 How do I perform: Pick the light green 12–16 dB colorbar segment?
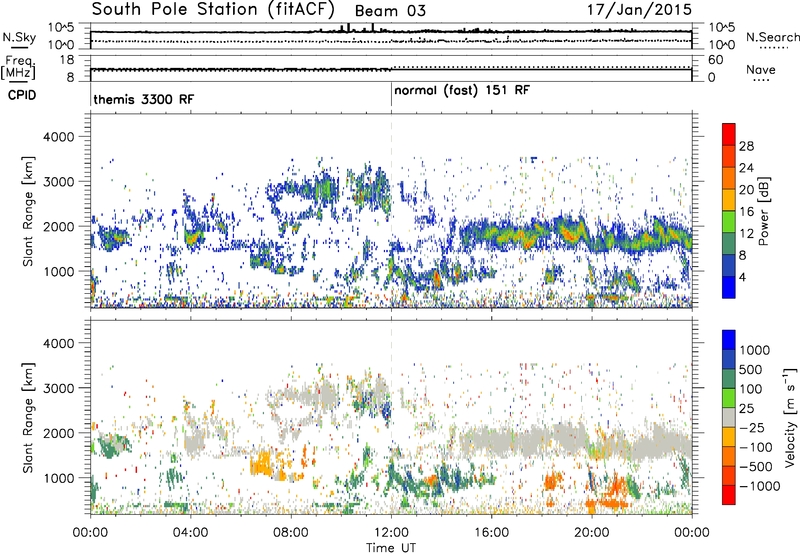coord(729,221)
